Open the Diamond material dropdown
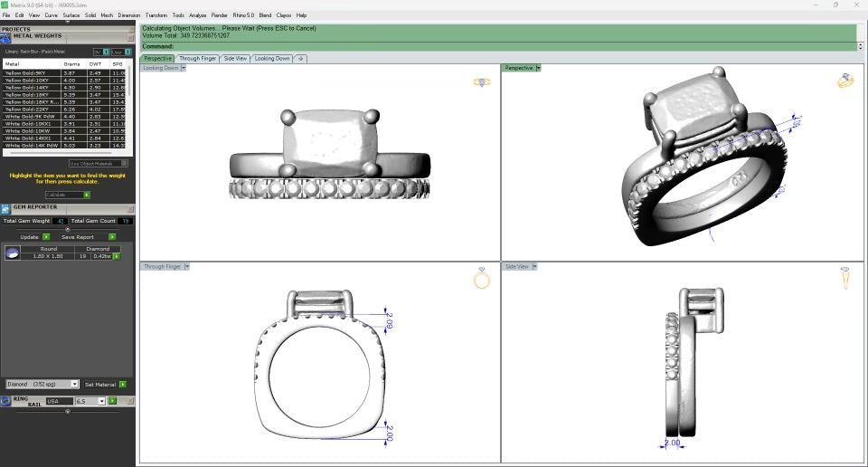868x467 pixels. [x=75, y=384]
